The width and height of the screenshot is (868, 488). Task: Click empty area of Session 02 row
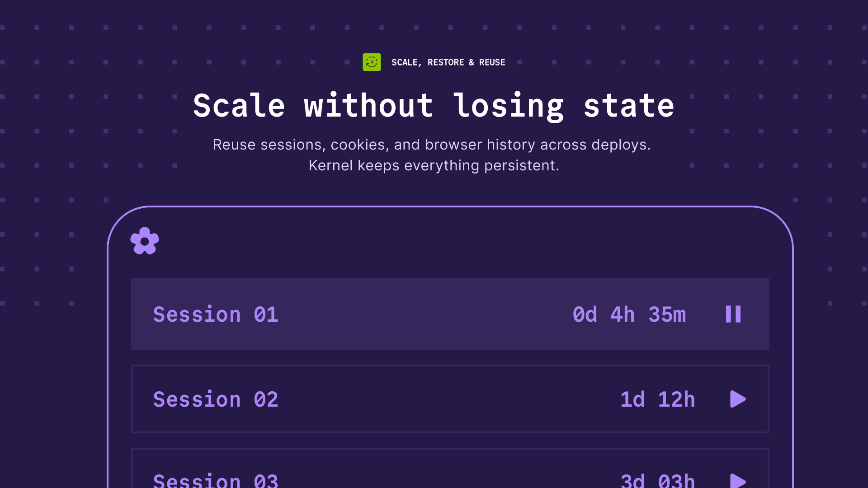[448, 399]
